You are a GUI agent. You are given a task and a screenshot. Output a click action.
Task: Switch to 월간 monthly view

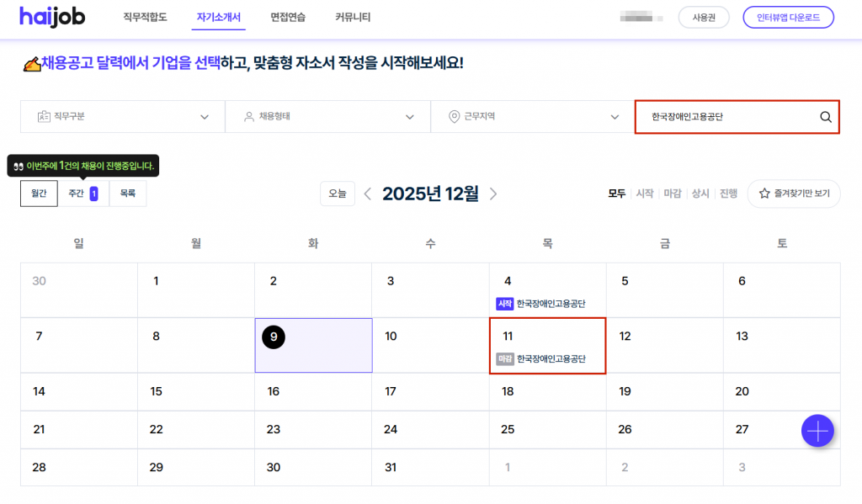pos(39,194)
